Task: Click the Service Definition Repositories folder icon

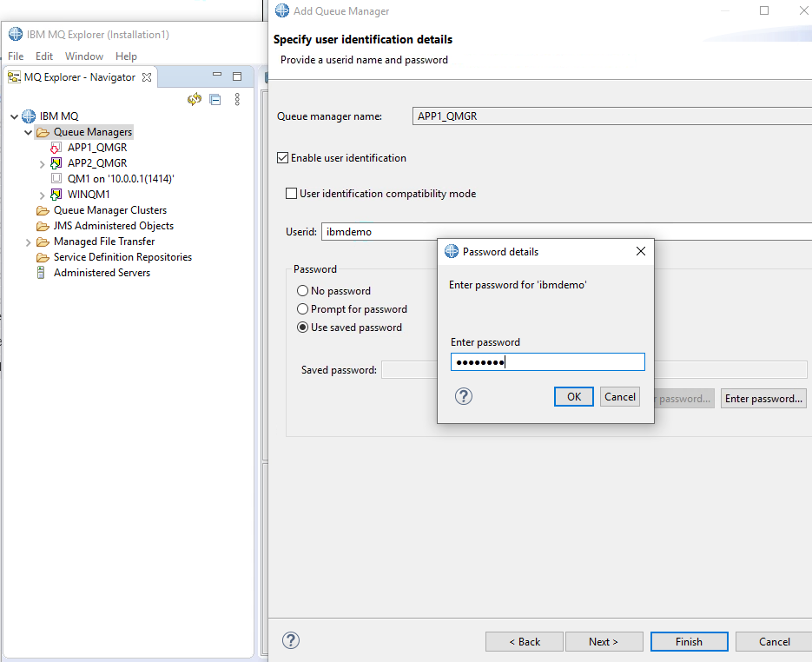Action: (43, 257)
